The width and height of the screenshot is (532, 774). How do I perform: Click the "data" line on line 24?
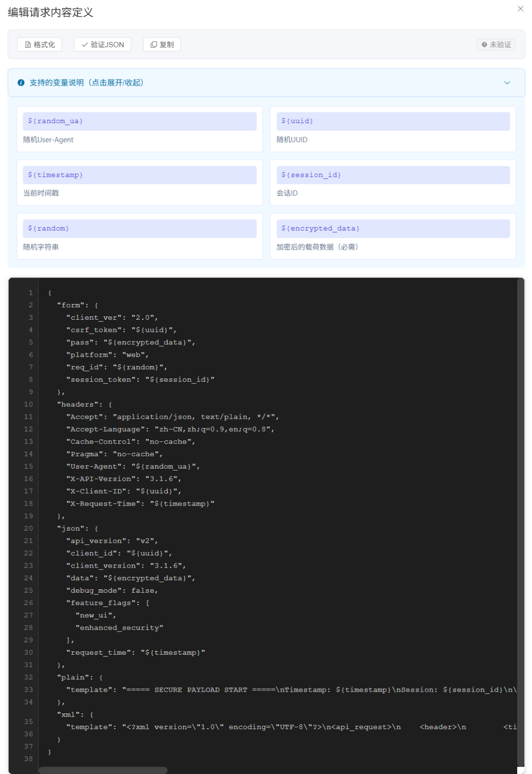pos(131,578)
